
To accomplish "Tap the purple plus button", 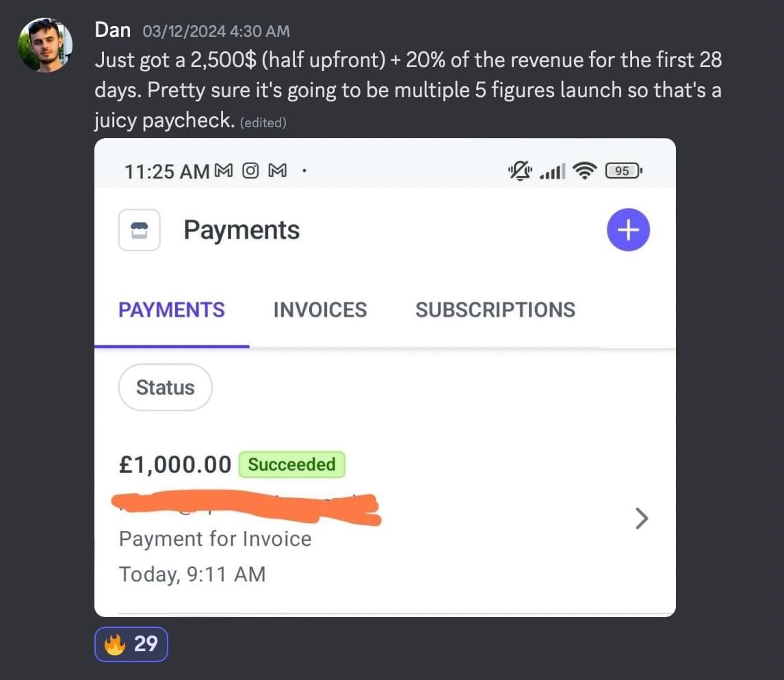I will point(628,230).
